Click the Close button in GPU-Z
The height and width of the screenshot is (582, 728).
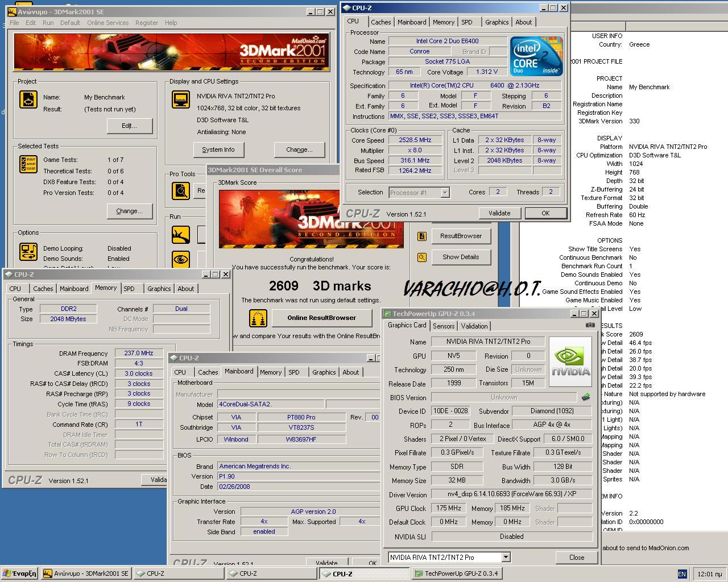coord(577,558)
